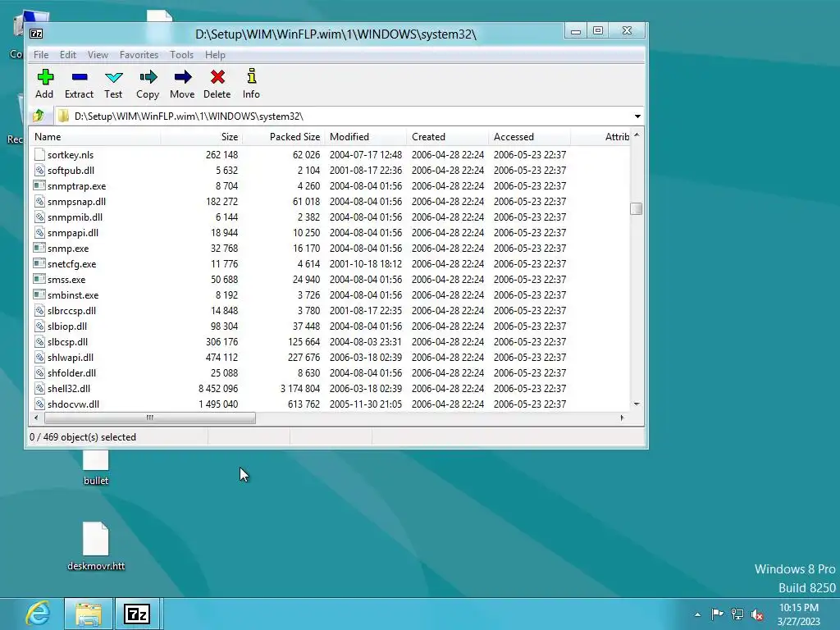Select the snmpsnap.dll row
Viewport: 840px width, 630px height.
[330, 202]
